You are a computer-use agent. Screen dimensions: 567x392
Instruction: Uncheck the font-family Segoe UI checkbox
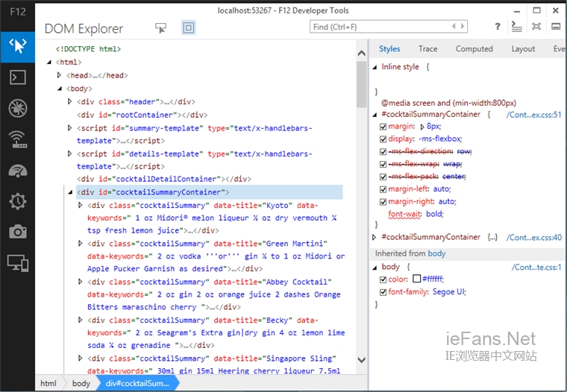(x=383, y=292)
